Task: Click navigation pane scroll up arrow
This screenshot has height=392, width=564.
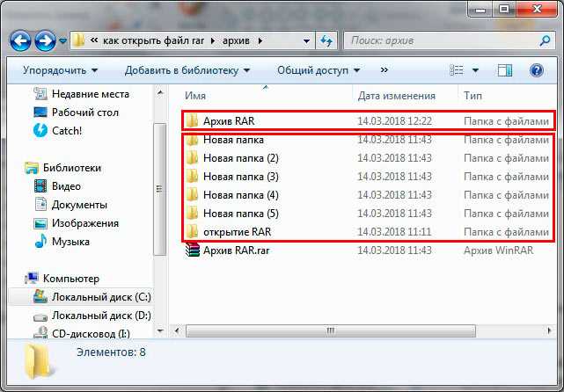Action: click(160, 93)
